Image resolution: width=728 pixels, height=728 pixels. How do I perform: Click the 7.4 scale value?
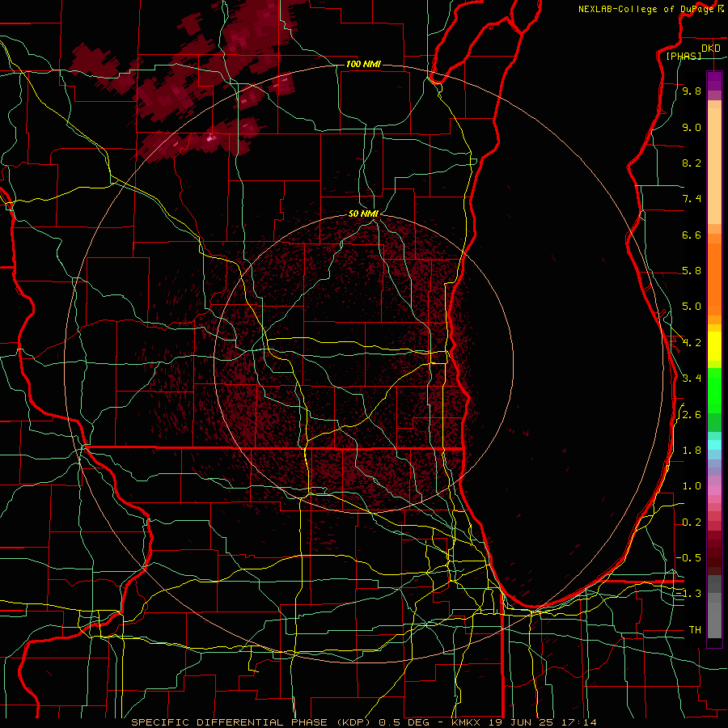pyautogui.click(x=692, y=199)
